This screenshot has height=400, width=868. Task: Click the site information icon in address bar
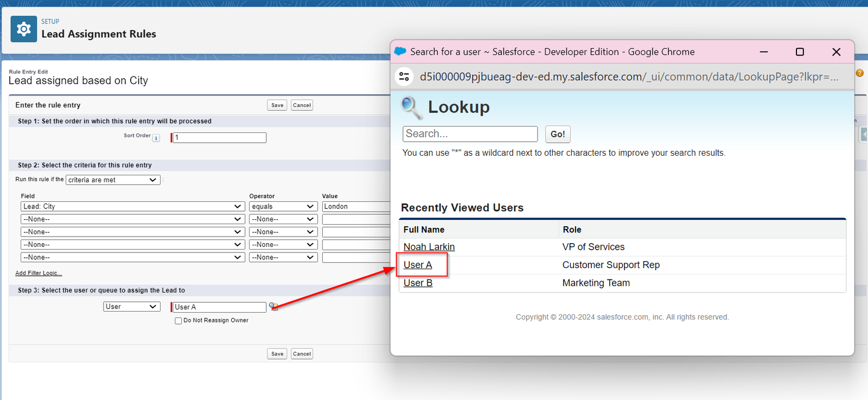point(404,77)
